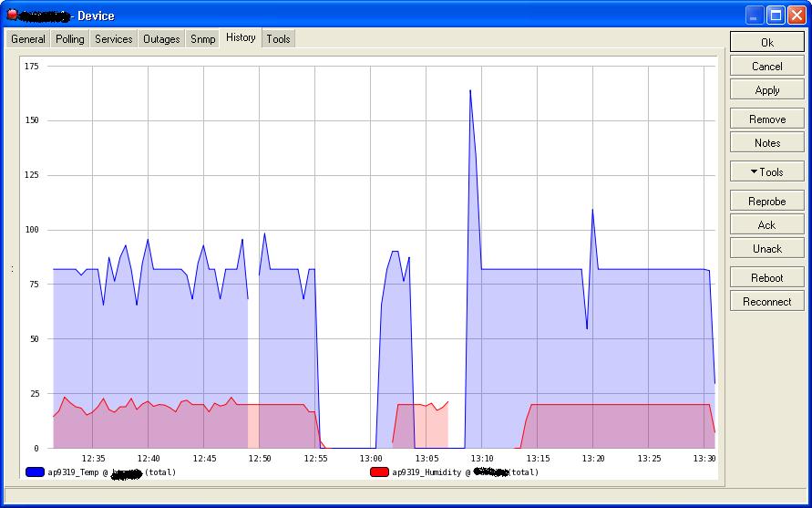812x508 pixels.
Task: Select the History tab
Action: (x=241, y=37)
